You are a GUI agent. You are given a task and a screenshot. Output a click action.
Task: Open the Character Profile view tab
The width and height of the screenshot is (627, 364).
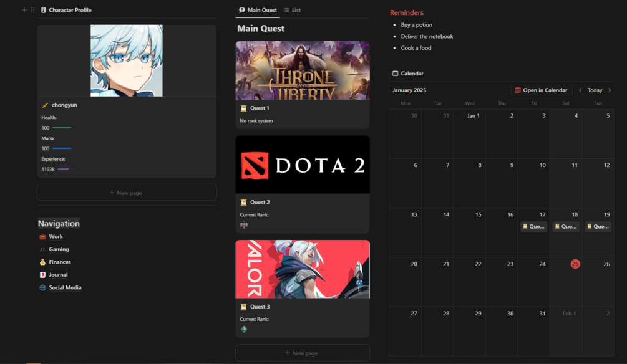pyautogui.click(x=66, y=10)
